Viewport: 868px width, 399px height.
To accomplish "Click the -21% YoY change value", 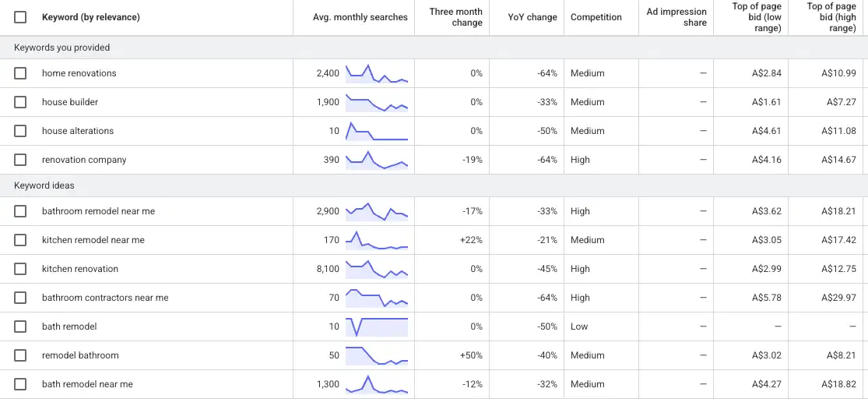I will pos(547,240).
